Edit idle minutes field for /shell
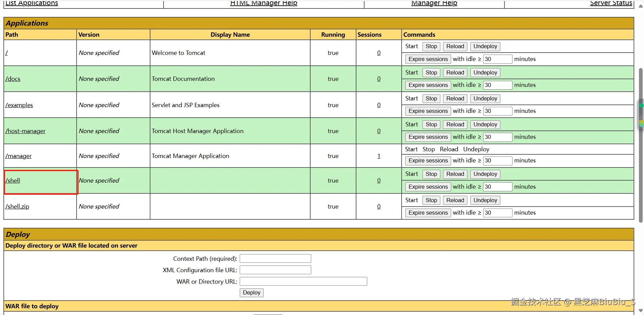 click(x=498, y=187)
